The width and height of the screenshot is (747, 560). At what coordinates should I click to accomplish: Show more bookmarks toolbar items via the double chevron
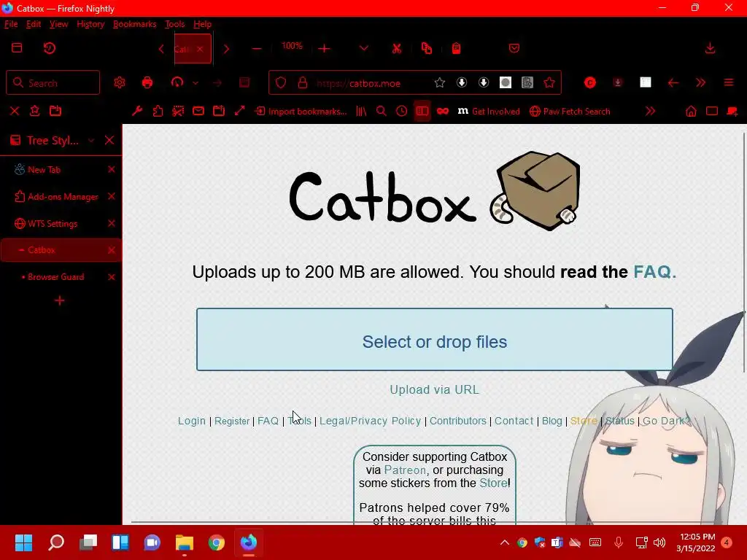coord(650,112)
